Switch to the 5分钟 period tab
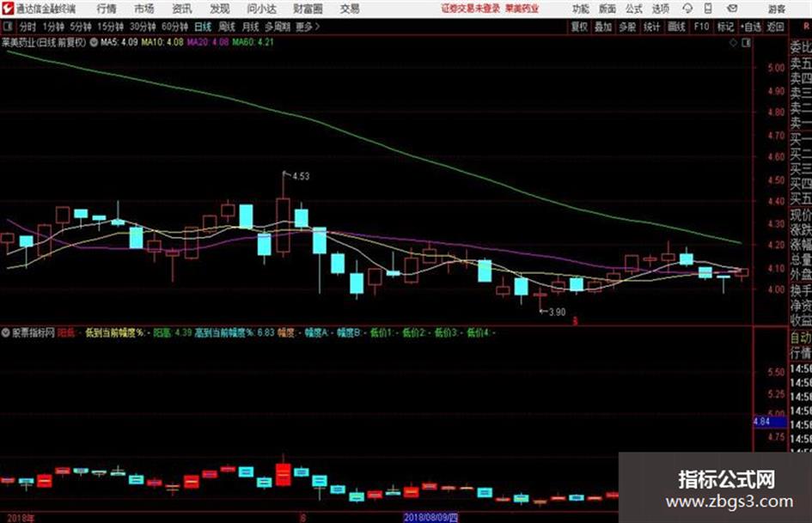This screenshot has width=812, height=523. (x=81, y=27)
